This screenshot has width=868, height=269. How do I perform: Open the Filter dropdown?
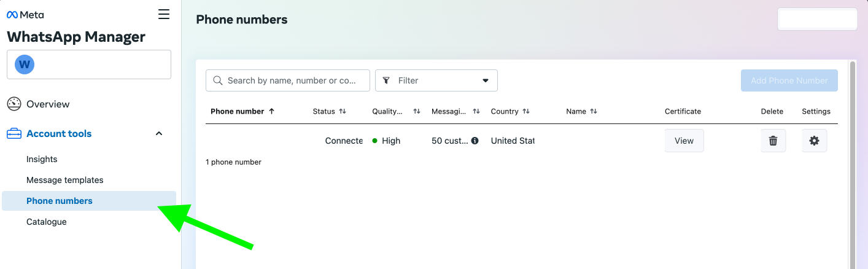(436, 80)
